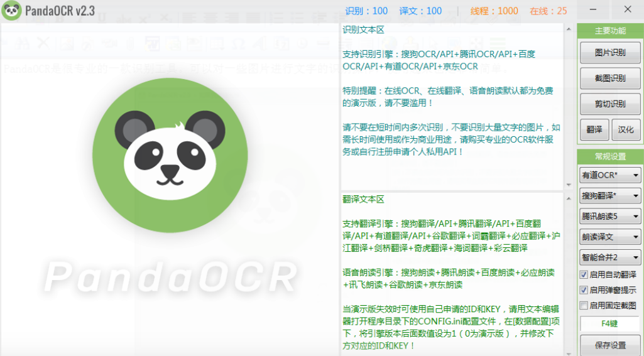
Task: Minimize the PandaOCR window
Action: coord(593,10)
